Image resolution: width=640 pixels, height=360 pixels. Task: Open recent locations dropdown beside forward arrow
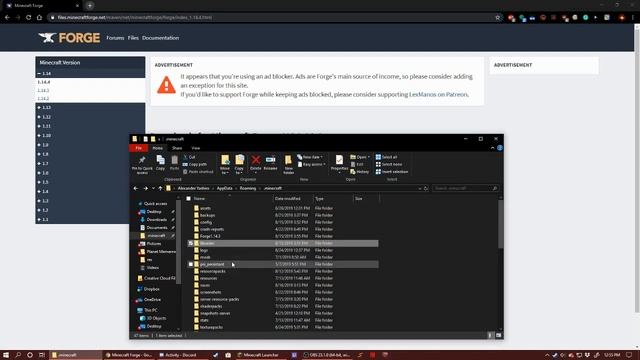[153, 189]
